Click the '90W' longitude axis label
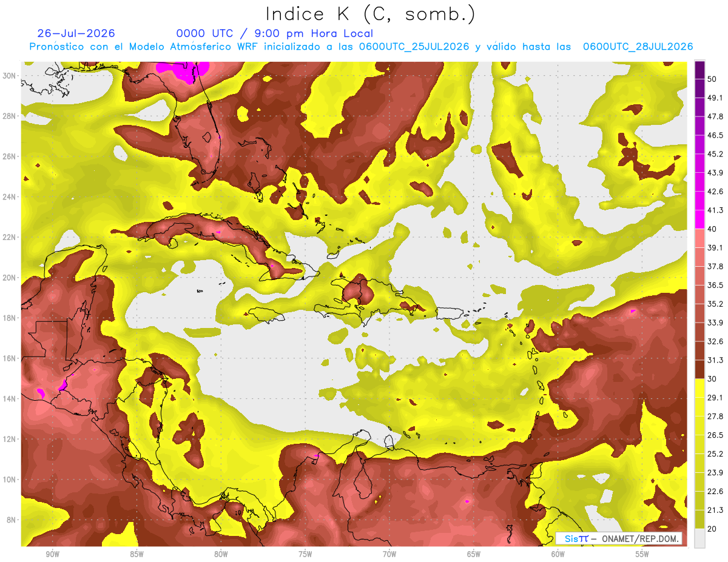This screenshot has height=562, width=728. pos(52,554)
